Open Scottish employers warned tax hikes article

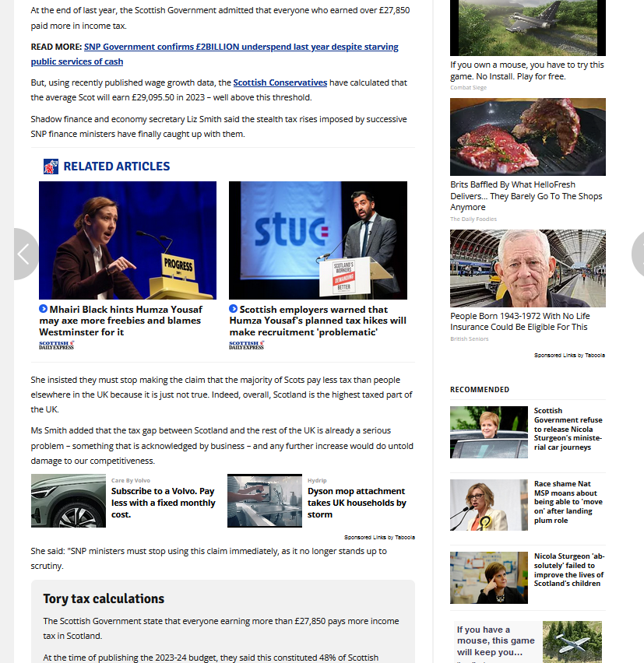point(318,321)
